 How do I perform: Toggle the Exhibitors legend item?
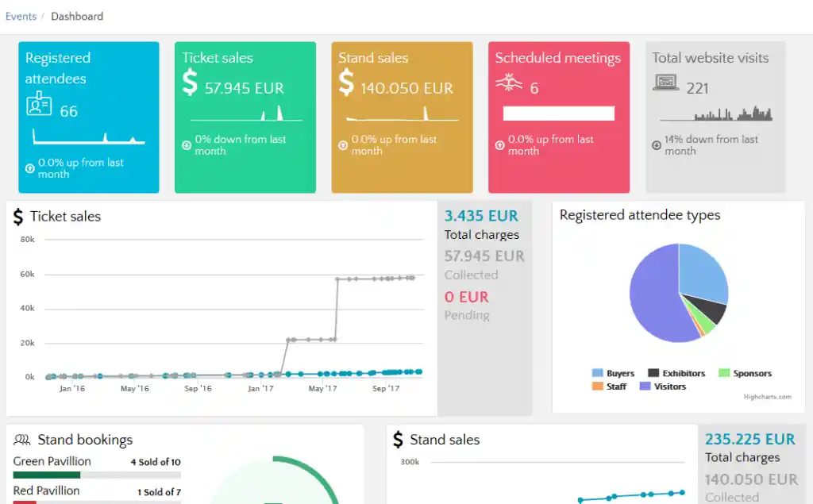click(676, 373)
